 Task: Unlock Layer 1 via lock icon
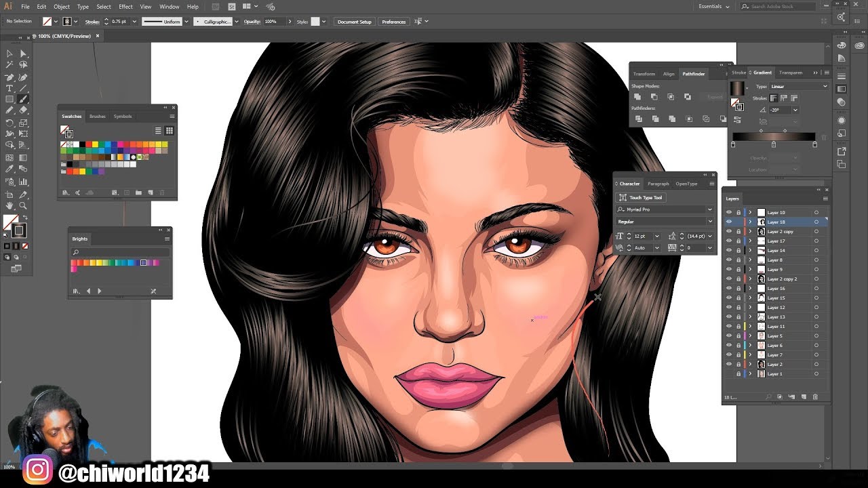[738, 374]
